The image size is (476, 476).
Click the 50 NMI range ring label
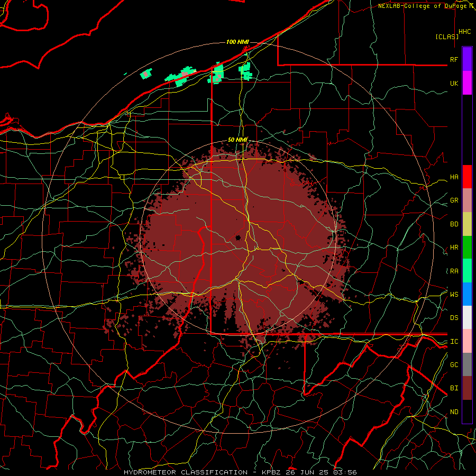[x=237, y=140]
